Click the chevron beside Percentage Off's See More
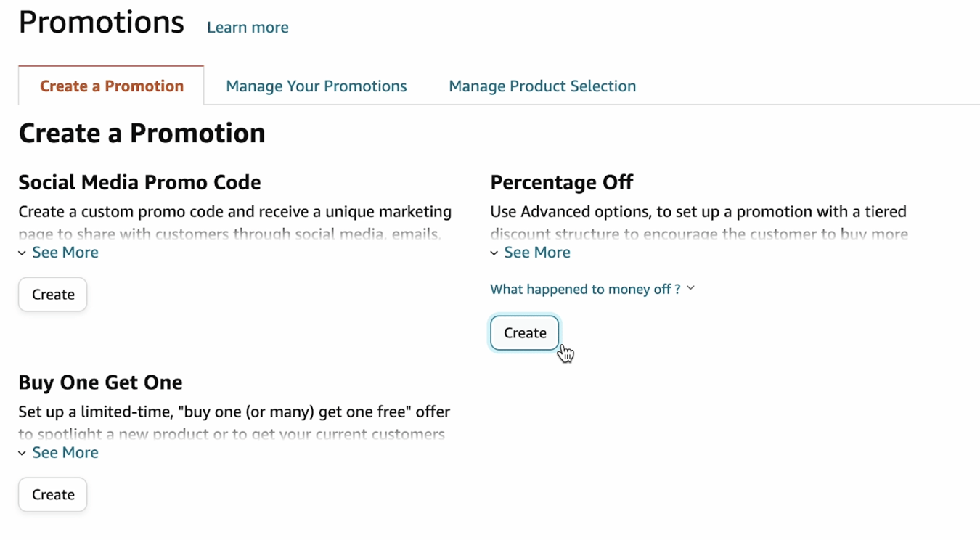The width and height of the screenshot is (980, 540). [x=494, y=252]
